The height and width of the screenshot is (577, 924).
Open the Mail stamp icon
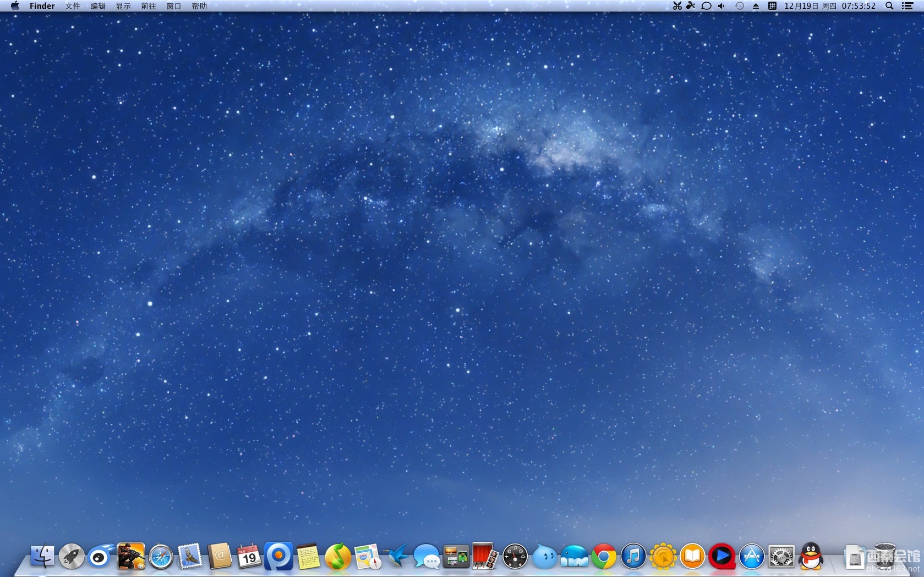pyautogui.click(x=190, y=557)
